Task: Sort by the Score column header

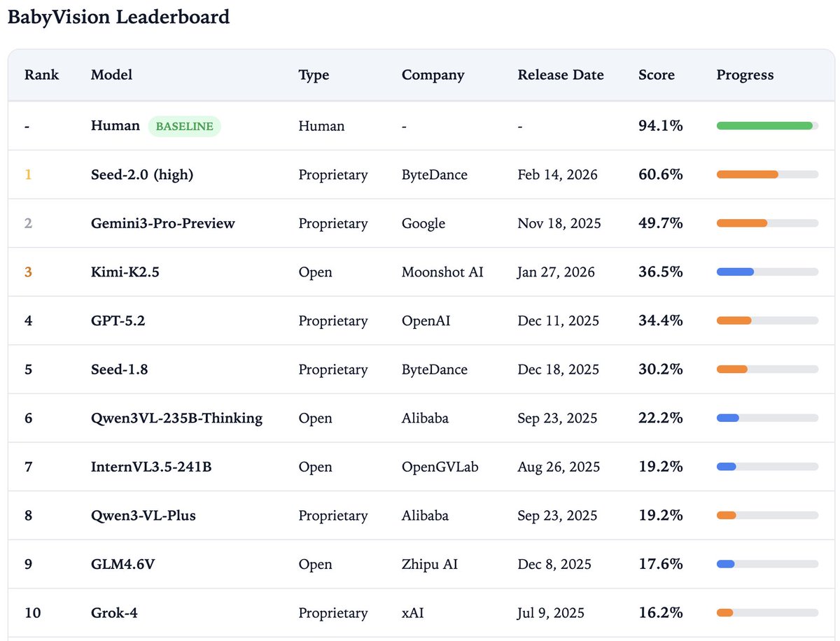Action: pos(657,75)
